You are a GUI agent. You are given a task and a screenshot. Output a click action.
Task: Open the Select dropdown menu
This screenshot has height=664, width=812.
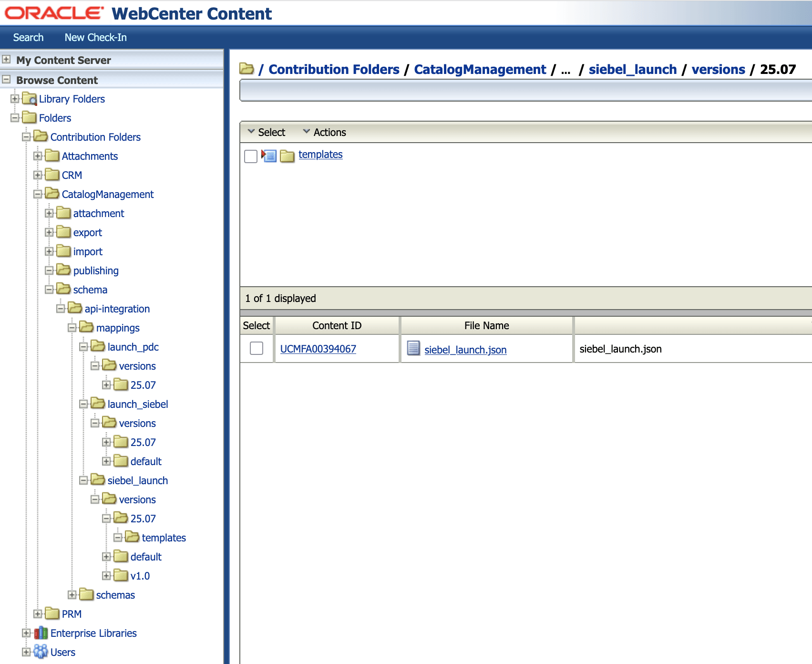[x=267, y=132]
